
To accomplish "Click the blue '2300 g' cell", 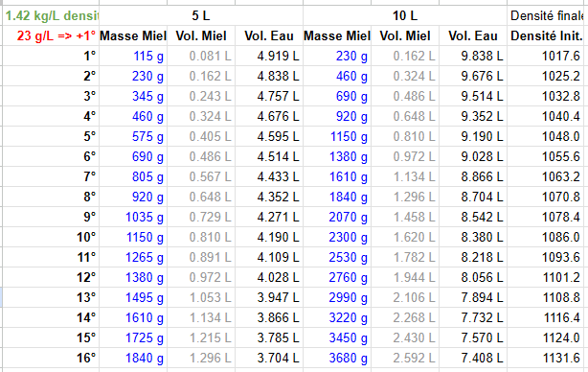I will (337, 237).
